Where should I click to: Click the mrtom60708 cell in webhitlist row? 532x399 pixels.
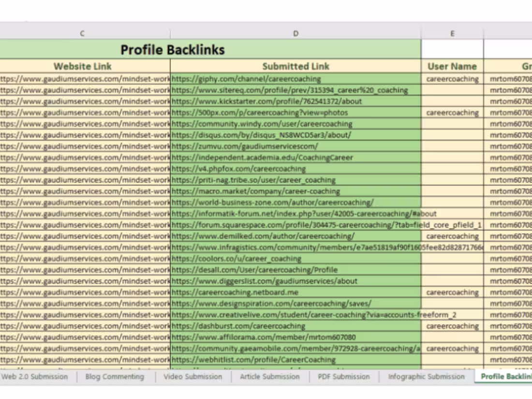coord(508,360)
